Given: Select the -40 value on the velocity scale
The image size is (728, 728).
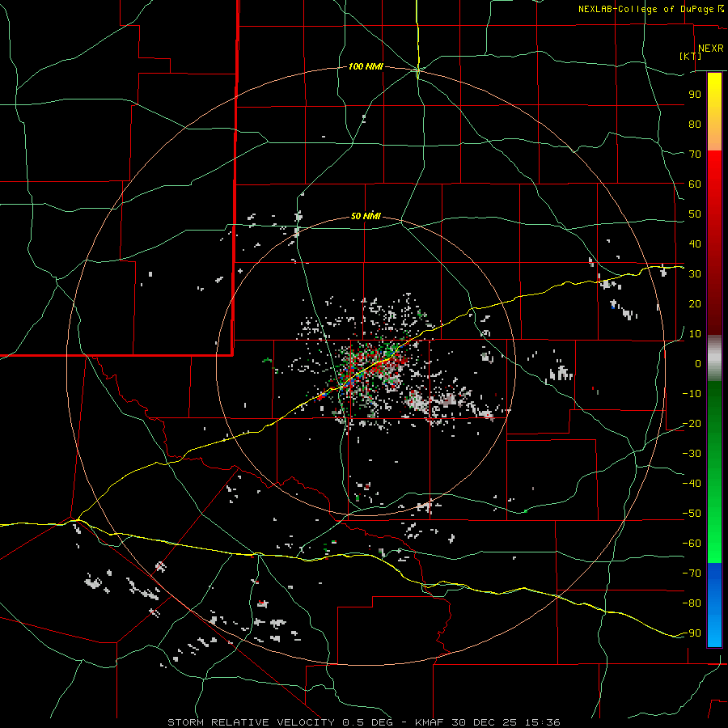Looking at the screenshot, I should [692, 484].
